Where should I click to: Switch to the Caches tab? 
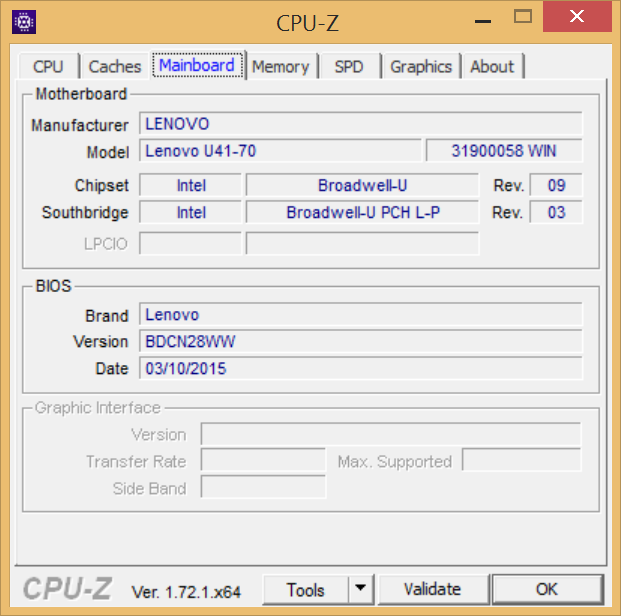click(x=115, y=66)
